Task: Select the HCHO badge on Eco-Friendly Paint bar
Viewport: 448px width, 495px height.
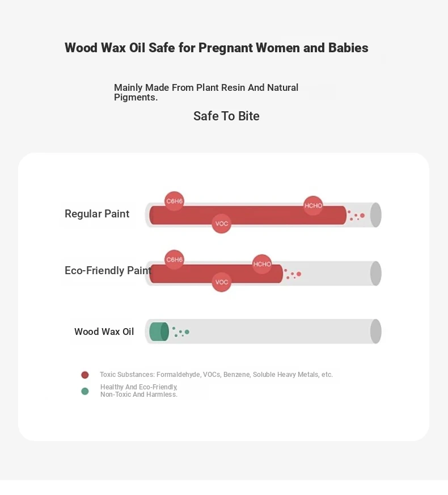Action: click(x=262, y=264)
